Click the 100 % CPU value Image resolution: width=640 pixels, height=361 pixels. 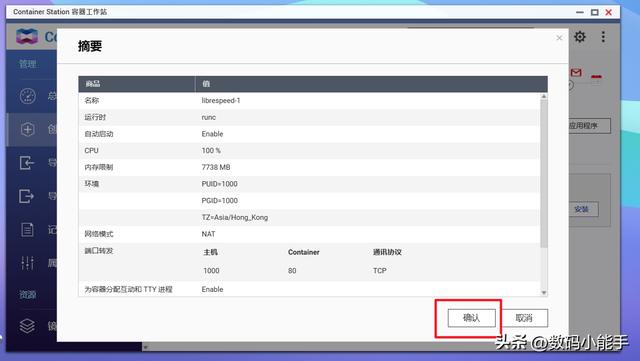click(211, 151)
